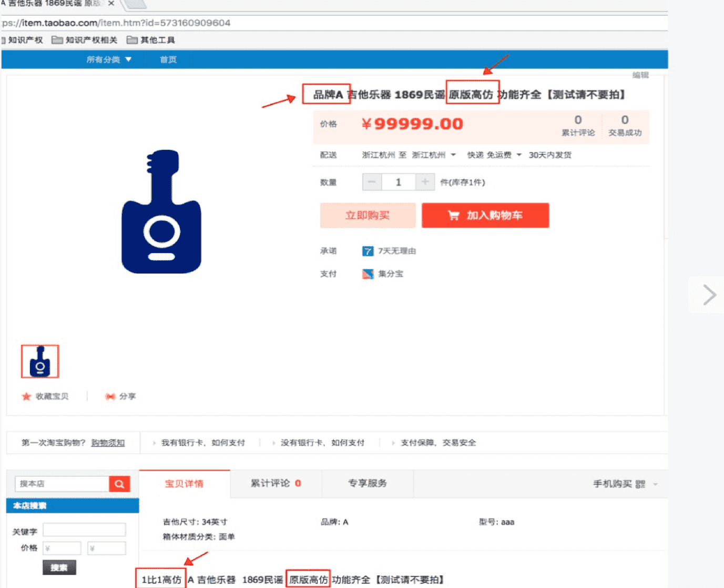
Task: Click the 编辑 link at top right
Action: (x=640, y=75)
